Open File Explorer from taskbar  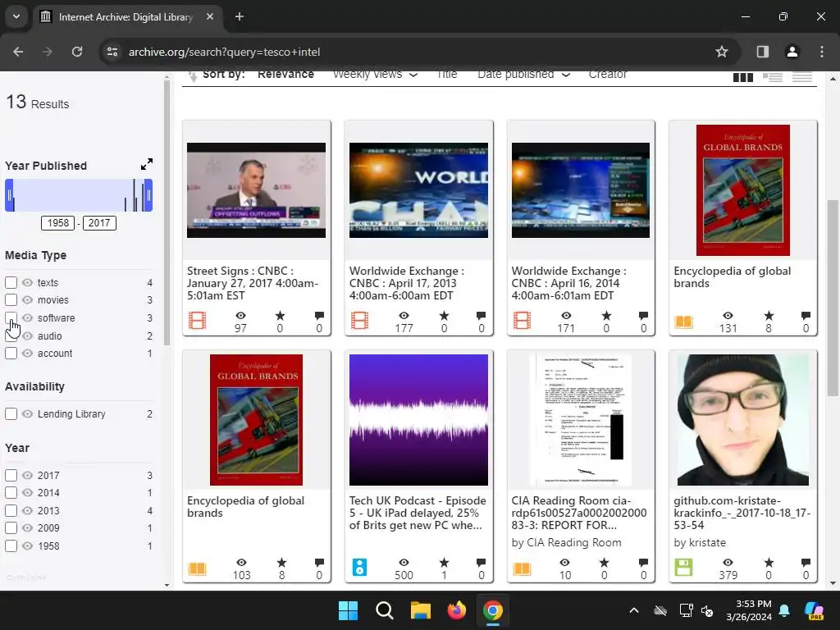421,610
